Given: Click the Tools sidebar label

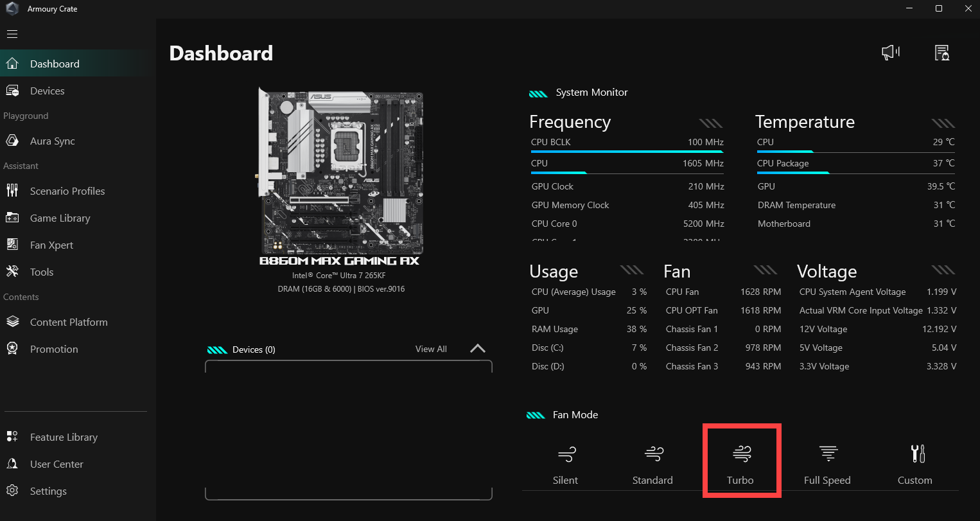Looking at the screenshot, I should pos(42,272).
